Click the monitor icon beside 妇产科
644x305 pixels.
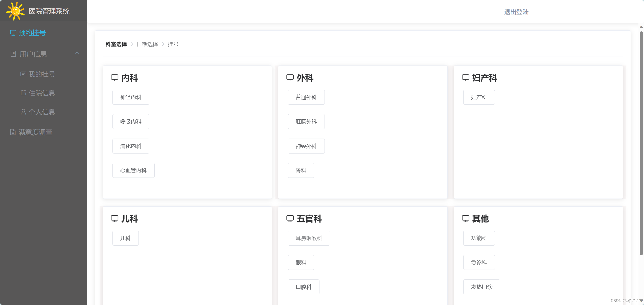466,78
